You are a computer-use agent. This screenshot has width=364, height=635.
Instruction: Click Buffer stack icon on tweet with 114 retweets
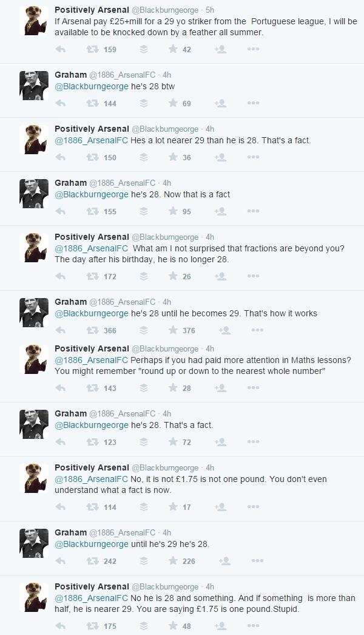[x=144, y=507]
